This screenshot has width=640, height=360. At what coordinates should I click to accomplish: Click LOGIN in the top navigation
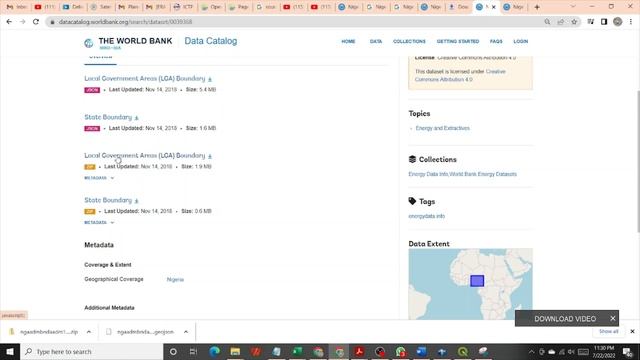520,41
